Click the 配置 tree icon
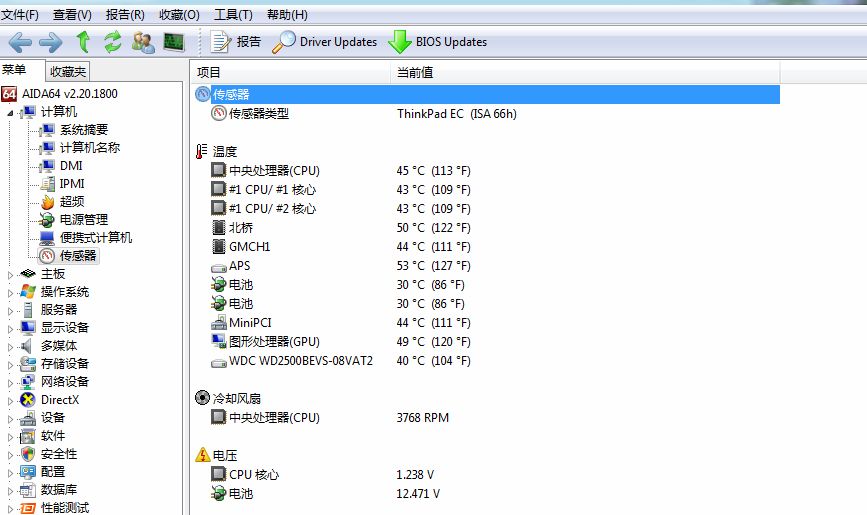 point(28,472)
